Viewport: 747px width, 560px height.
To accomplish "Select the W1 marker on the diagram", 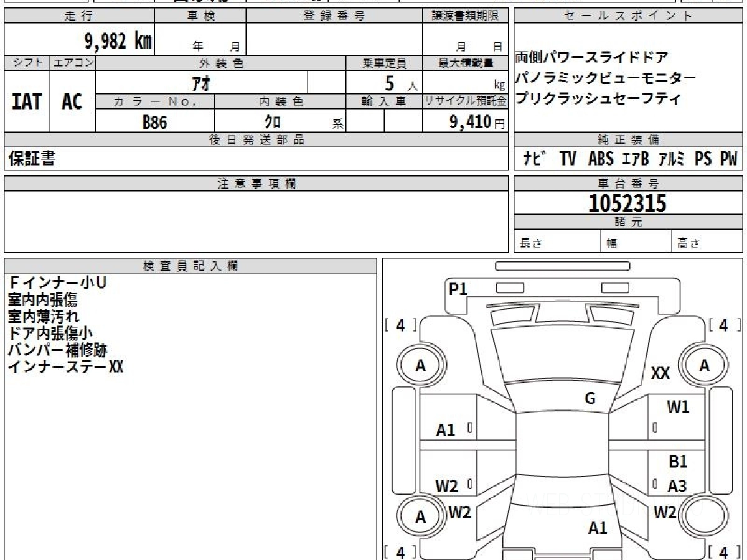I will point(678,407).
